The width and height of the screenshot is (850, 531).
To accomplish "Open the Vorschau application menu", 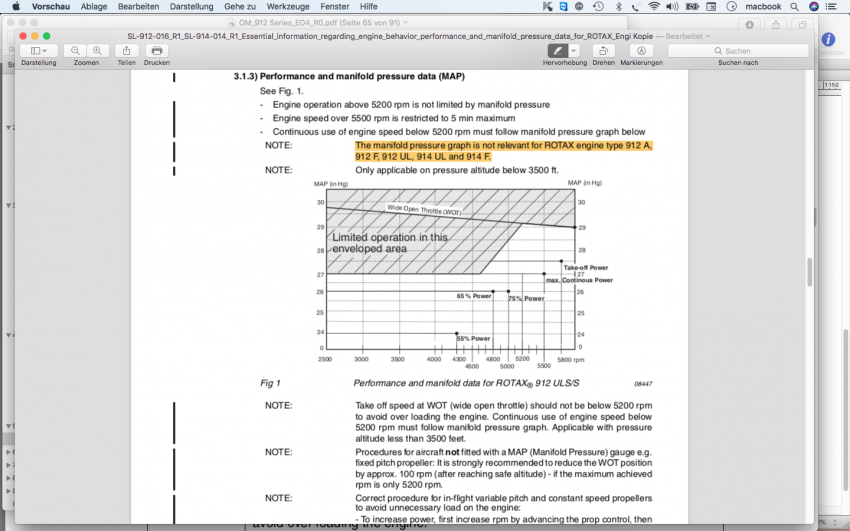I will click(x=50, y=7).
